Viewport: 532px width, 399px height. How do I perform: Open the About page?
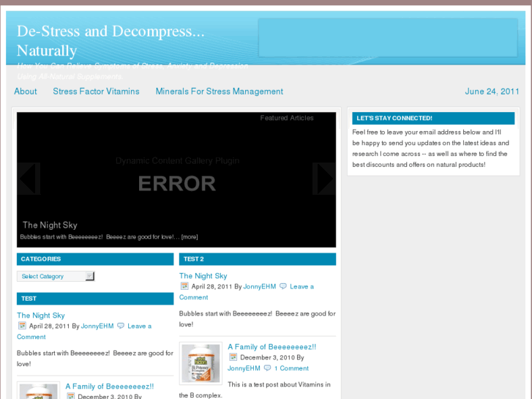26,92
